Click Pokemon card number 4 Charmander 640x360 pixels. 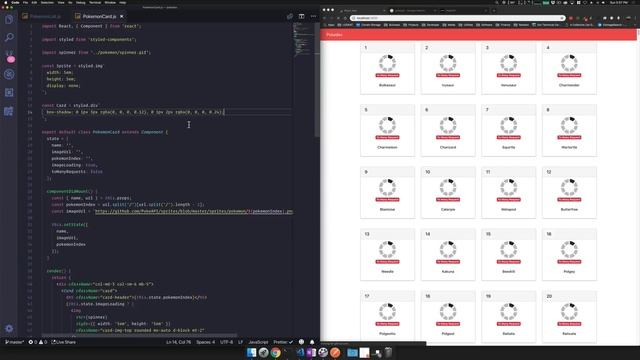click(569, 69)
